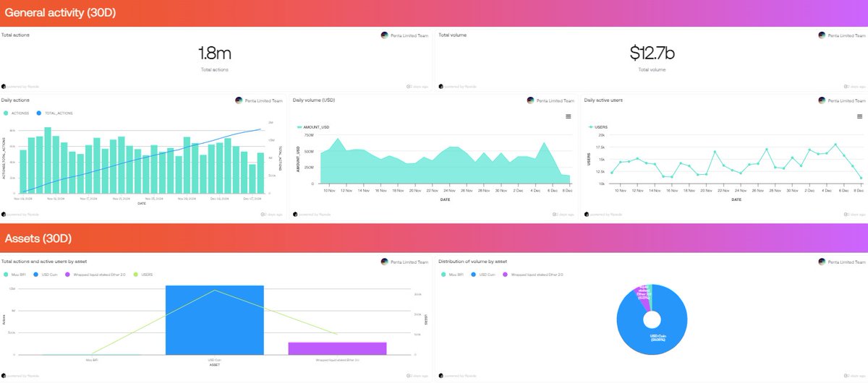The image size is (868, 383).
Task: Open Penta Limited Team link on Daily actions card
Action: [264, 100]
